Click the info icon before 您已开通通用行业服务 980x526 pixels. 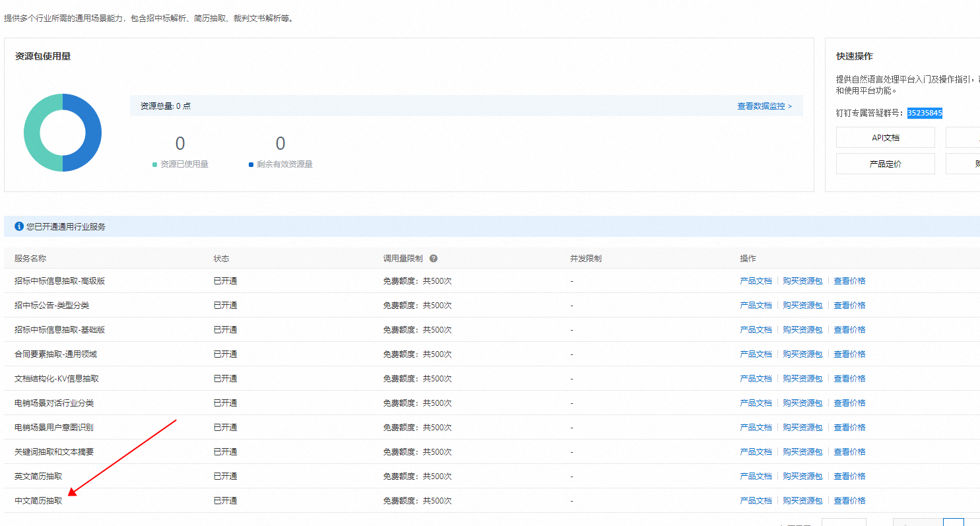point(19,226)
